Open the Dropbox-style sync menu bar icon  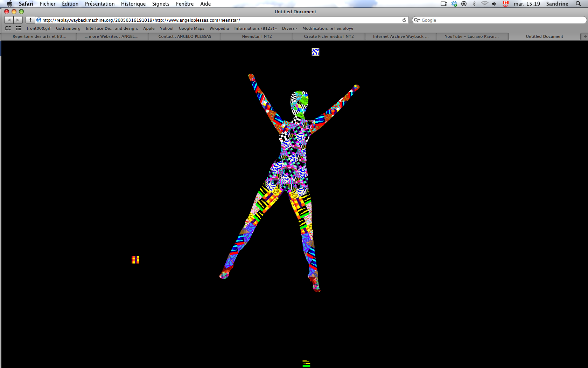pos(454,4)
